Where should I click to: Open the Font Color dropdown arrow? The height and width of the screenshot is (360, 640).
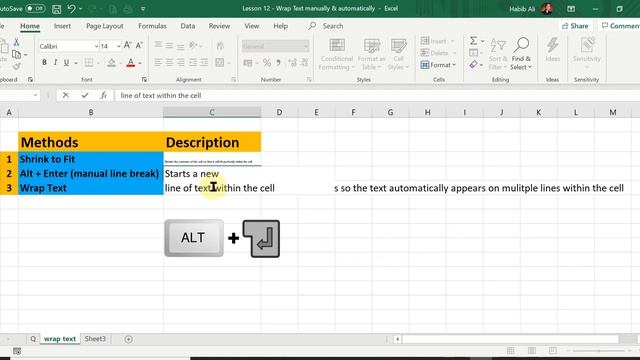140,63
